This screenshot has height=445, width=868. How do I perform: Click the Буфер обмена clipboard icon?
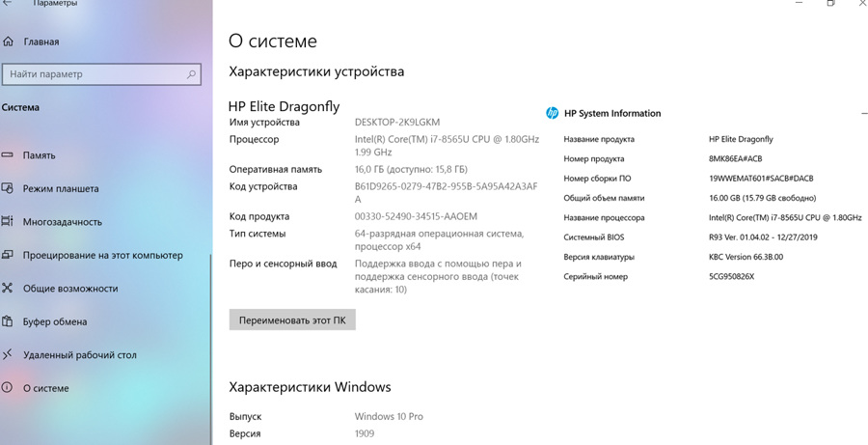click(x=7, y=321)
